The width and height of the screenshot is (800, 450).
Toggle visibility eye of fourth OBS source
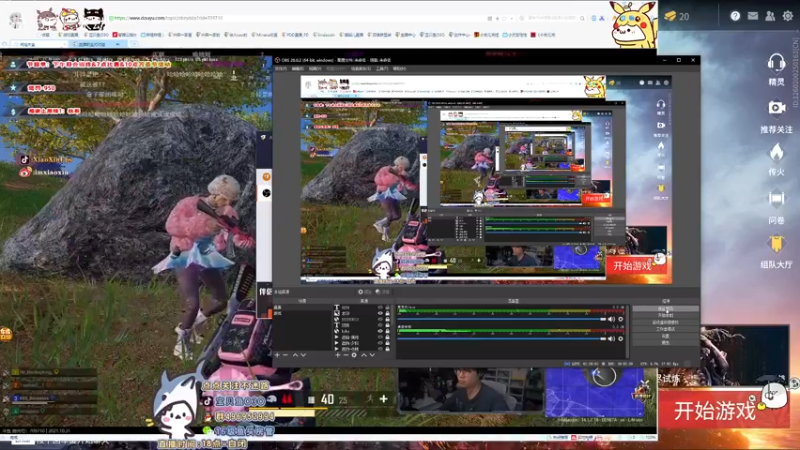[x=380, y=325]
